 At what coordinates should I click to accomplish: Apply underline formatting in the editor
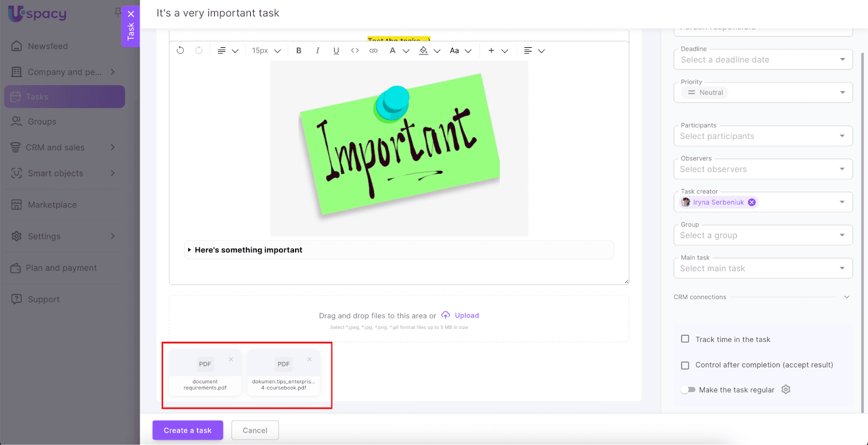tap(336, 50)
